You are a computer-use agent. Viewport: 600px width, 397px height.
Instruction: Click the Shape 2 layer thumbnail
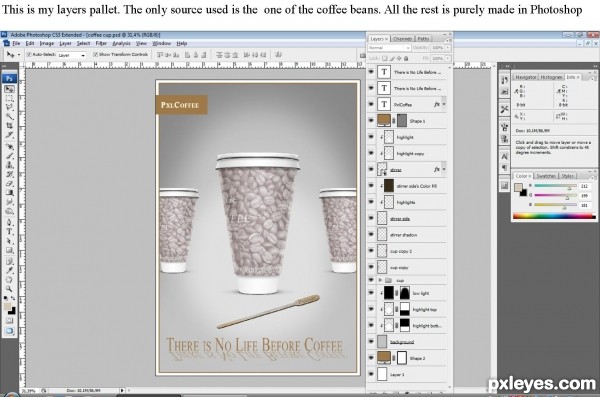(x=384, y=358)
